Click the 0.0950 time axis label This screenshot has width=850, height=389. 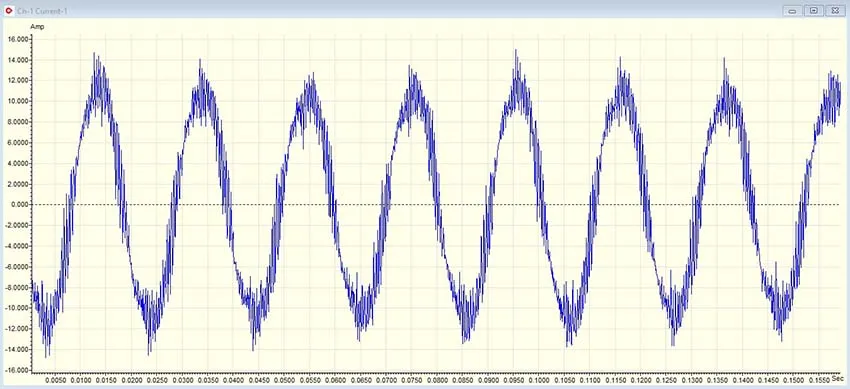[x=514, y=381]
